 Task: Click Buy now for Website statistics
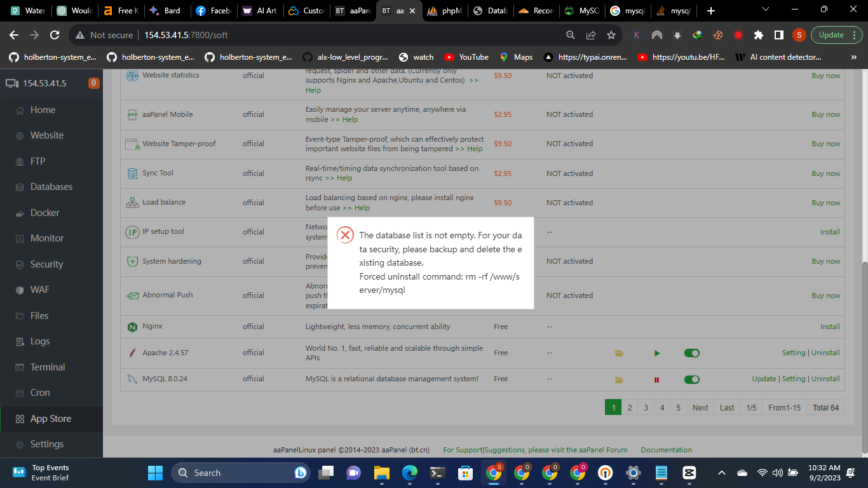(825, 76)
